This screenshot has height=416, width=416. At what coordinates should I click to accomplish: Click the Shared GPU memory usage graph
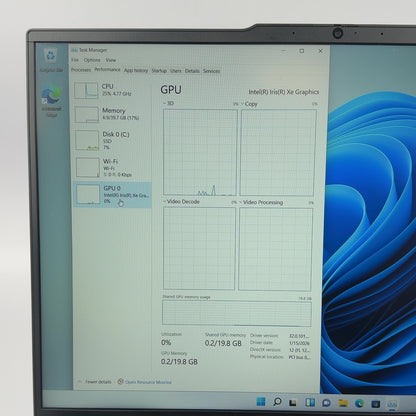click(237, 313)
